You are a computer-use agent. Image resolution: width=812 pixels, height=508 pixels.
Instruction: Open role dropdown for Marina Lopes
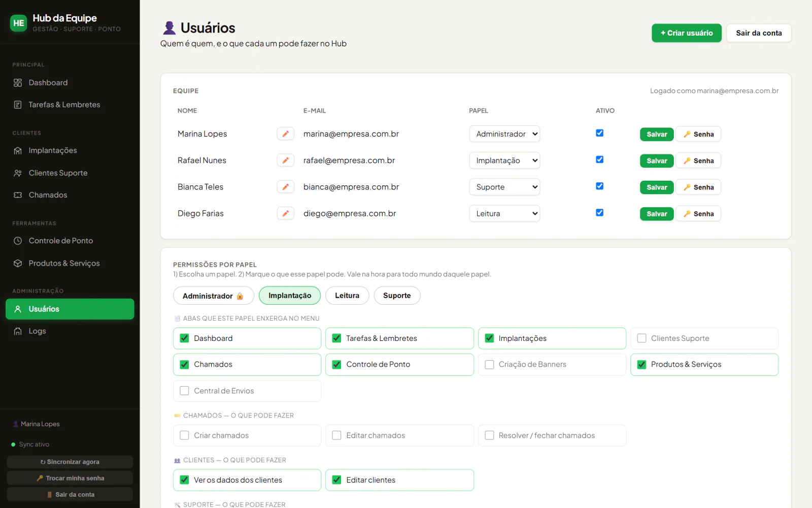[504, 134]
